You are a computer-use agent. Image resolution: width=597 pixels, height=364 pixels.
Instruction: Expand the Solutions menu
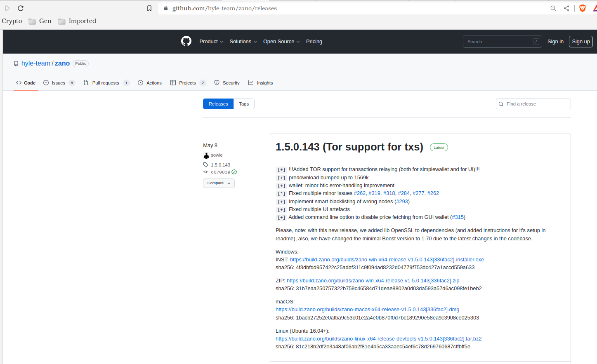[243, 42]
